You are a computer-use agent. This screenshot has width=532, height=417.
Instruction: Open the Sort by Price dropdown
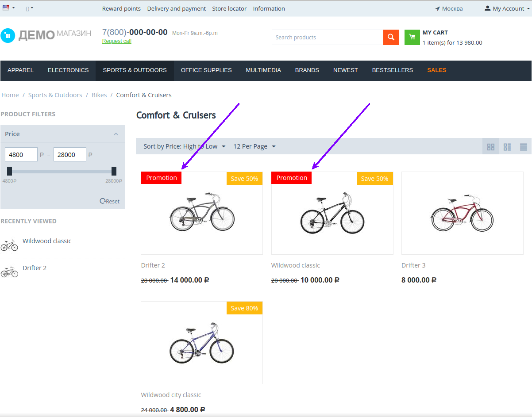(184, 146)
